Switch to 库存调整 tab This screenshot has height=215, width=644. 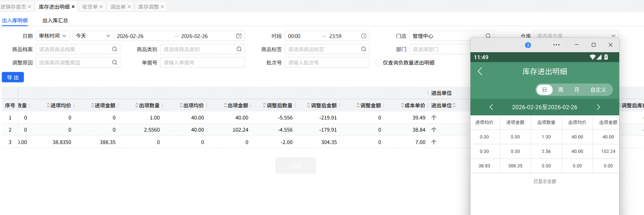point(148,7)
